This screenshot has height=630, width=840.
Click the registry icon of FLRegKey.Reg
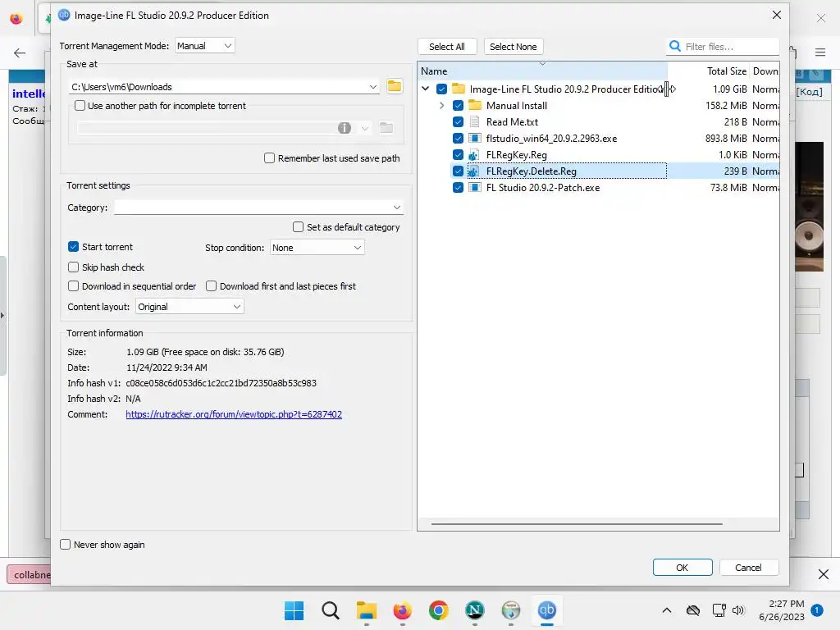(x=473, y=155)
